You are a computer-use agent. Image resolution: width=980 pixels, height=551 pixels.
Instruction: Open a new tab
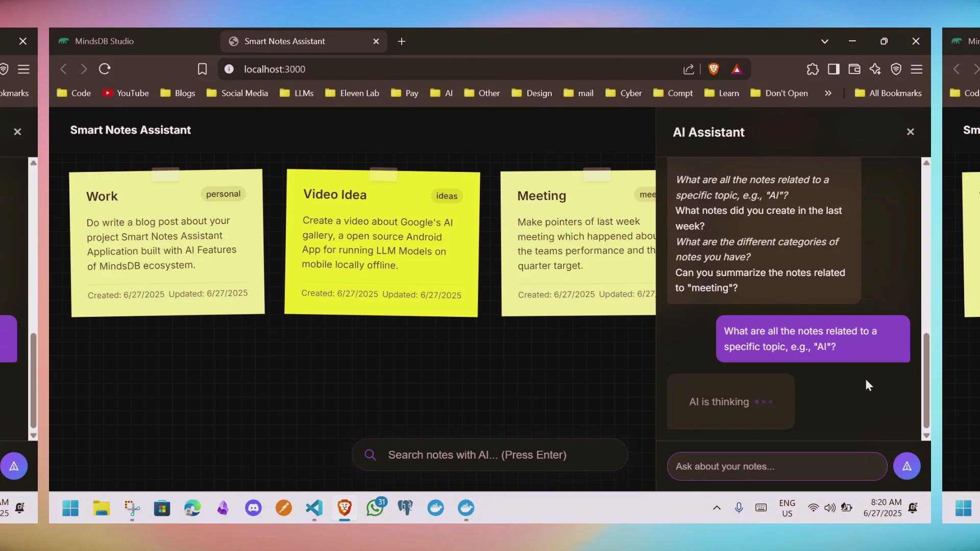coord(402,41)
